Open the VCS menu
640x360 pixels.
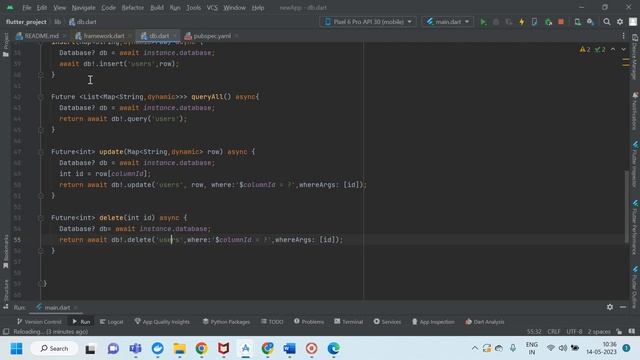coord(212,8)
